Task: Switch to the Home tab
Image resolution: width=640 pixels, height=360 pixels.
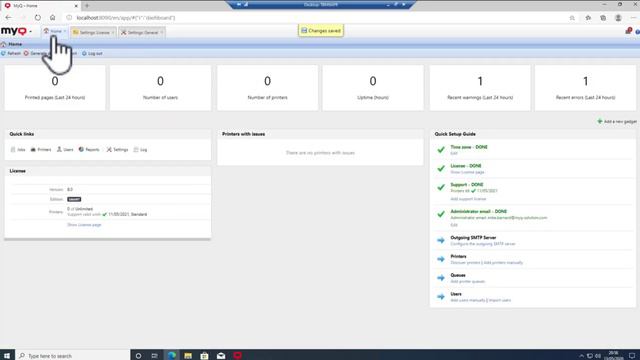Action: tap(55, 32)
